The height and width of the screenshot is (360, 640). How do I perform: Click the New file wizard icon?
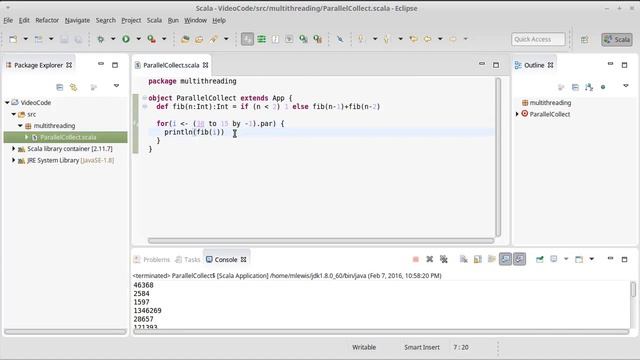(x=13, y=39)
